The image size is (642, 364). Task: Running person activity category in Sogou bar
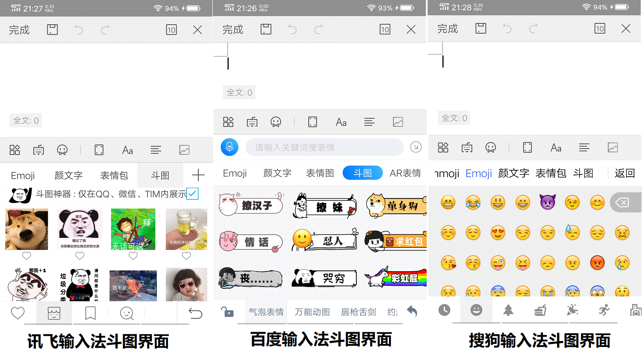point(604,310)
